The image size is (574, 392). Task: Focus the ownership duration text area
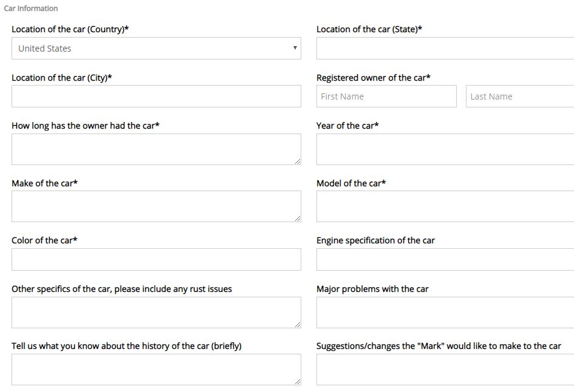pyautogui.click(x=156, y=149)
